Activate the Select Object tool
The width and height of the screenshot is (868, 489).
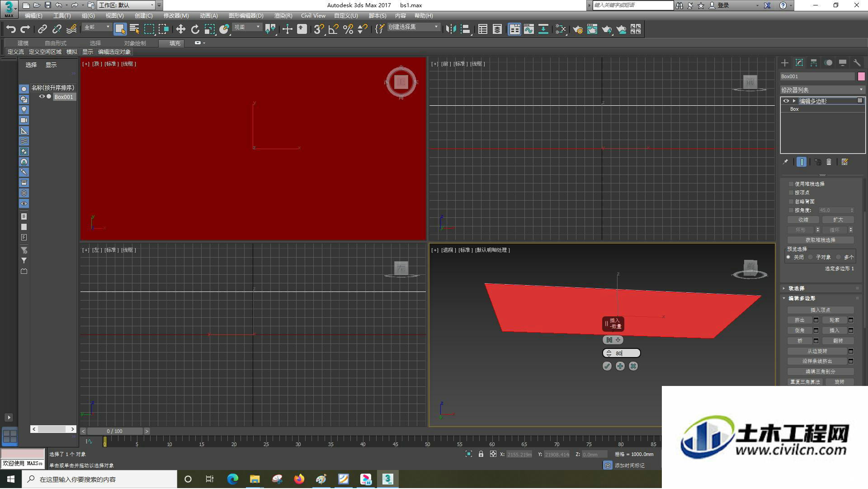(120, 29)
